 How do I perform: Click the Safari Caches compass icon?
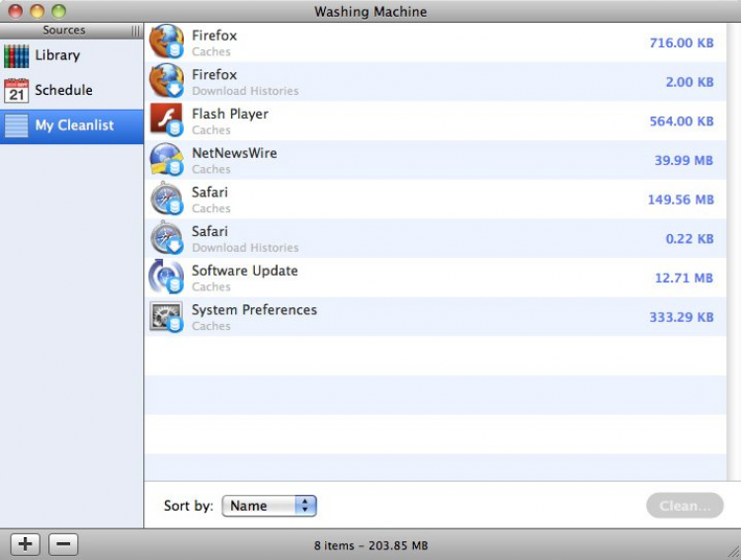(x=166, y=199)
